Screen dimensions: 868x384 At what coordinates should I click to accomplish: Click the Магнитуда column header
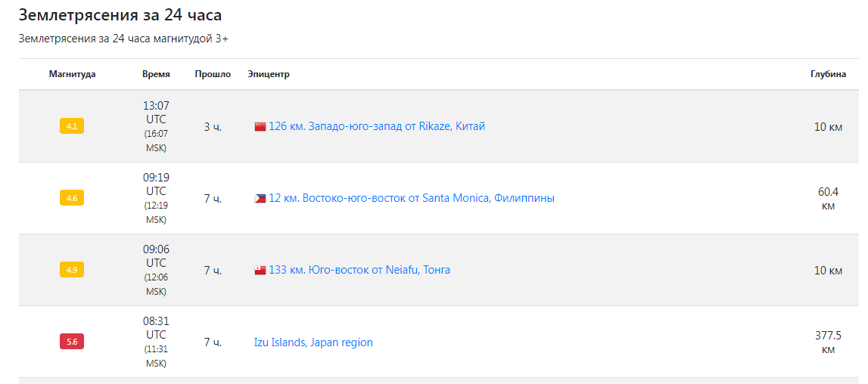(x=72, y=75)
